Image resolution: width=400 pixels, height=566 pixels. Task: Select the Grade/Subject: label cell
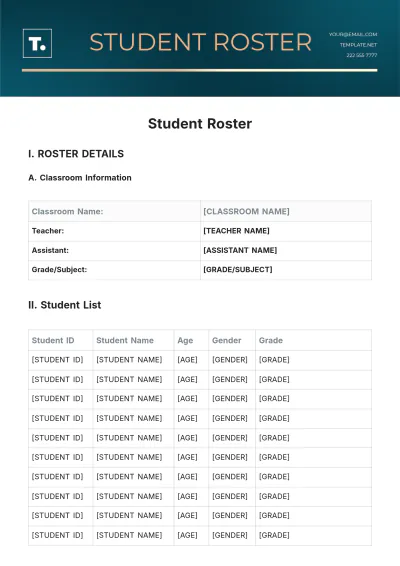point(114,270)
